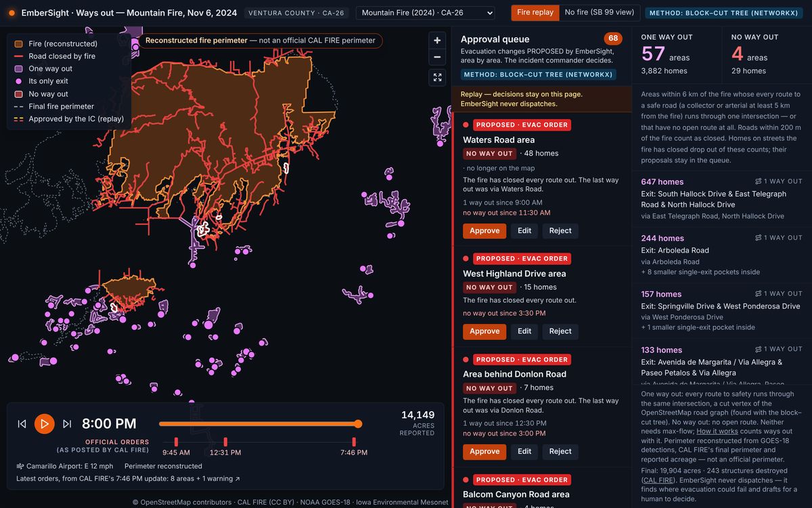This screenshot has height=508, width=812.
Task: Approve the Area behind Donlon Road order
Action: (484, 452)
